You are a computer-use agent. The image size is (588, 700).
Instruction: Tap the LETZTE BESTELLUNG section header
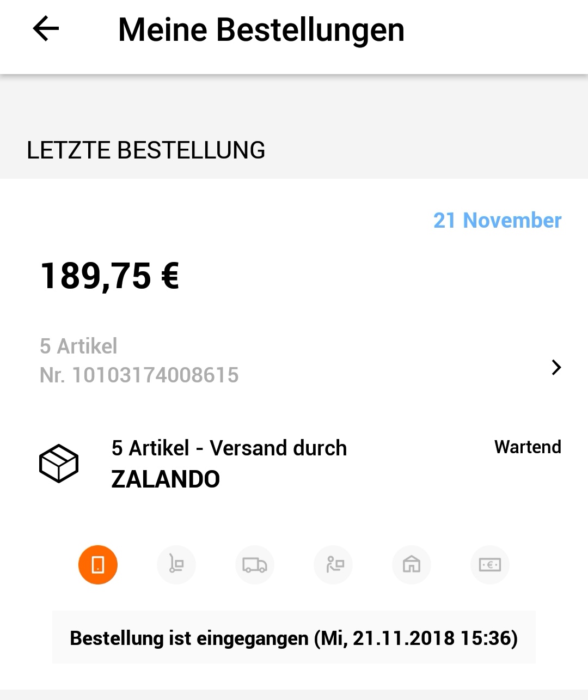(146, 150)
